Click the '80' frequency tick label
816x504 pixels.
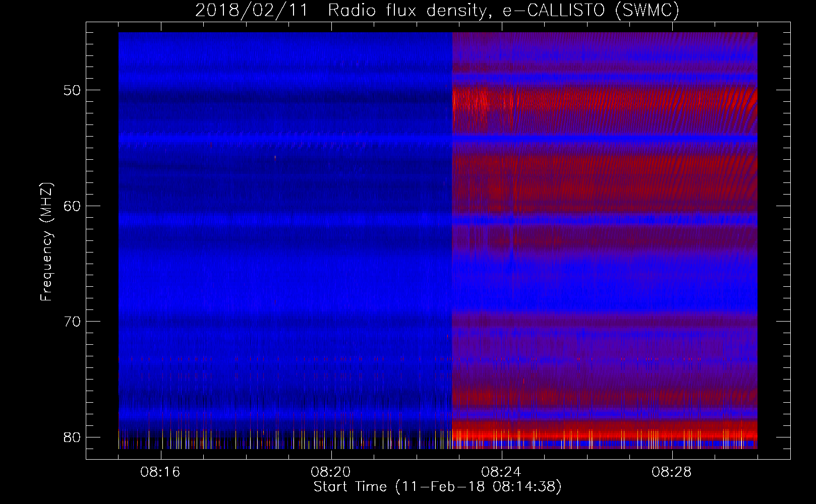click(x=73, y=437)
